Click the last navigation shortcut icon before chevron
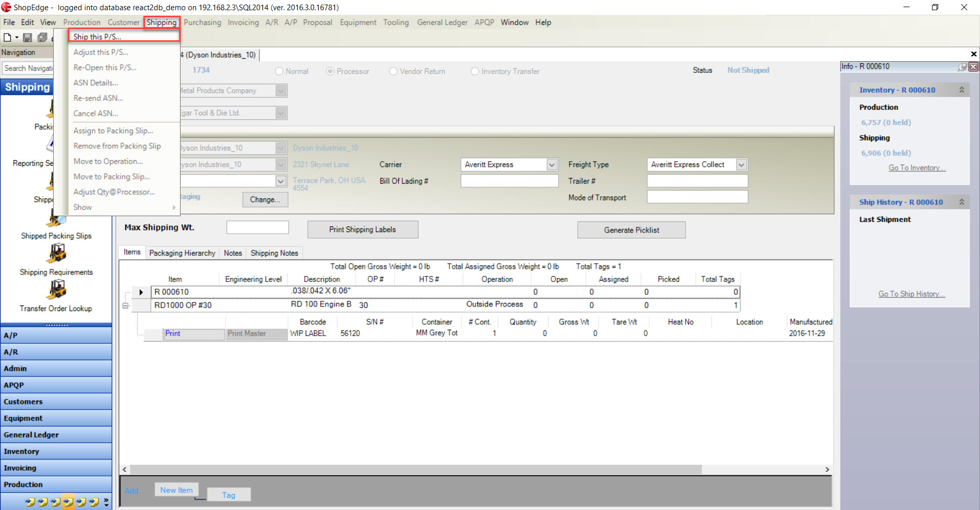The image size is (980, 510). click(94, 502)
